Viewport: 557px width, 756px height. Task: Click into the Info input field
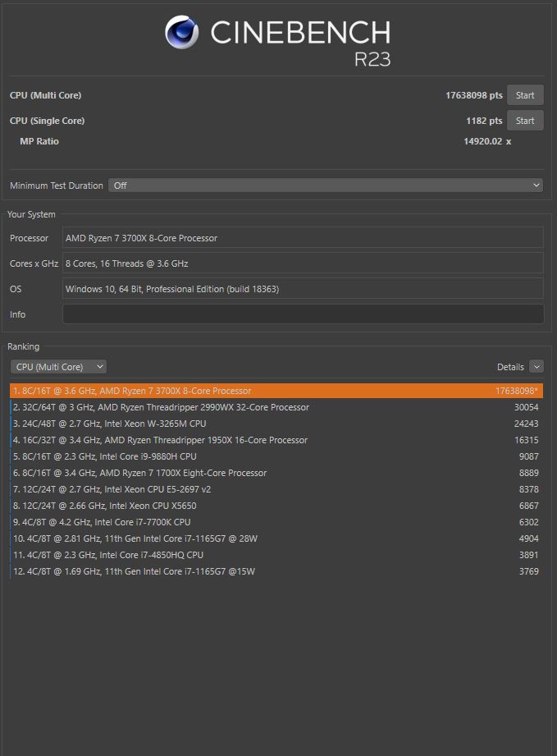[303, 314]
